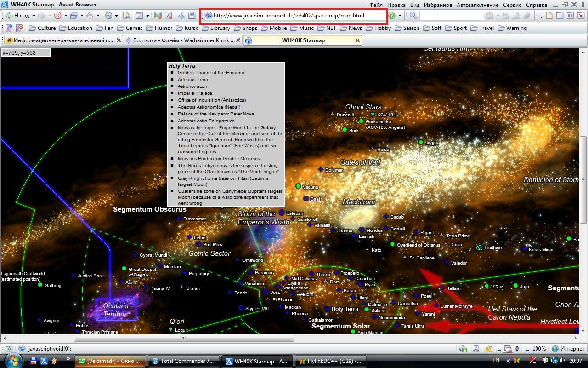The width and height of the screenshot is (588, 368).
Task: Click Ocularis Terribus box on map
Action: [x=116, y=310]
